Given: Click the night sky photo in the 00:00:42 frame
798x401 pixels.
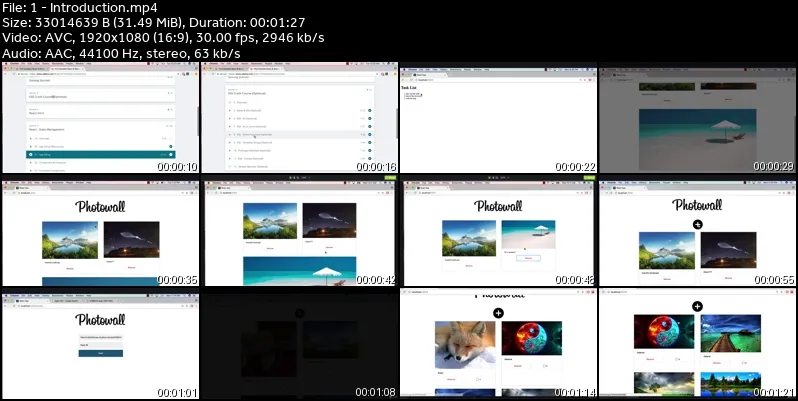Looking at the screenshot, I should pos(329,220).
